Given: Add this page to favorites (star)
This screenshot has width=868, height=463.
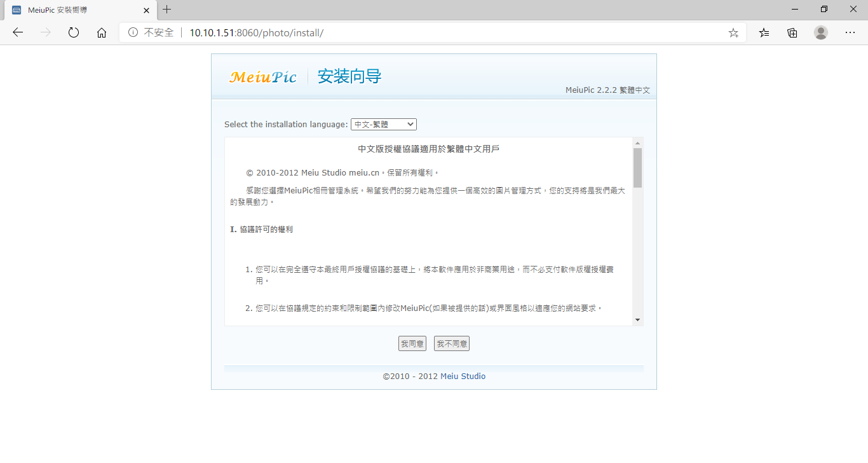Looking at the screenshot, I should coord(733,32).
